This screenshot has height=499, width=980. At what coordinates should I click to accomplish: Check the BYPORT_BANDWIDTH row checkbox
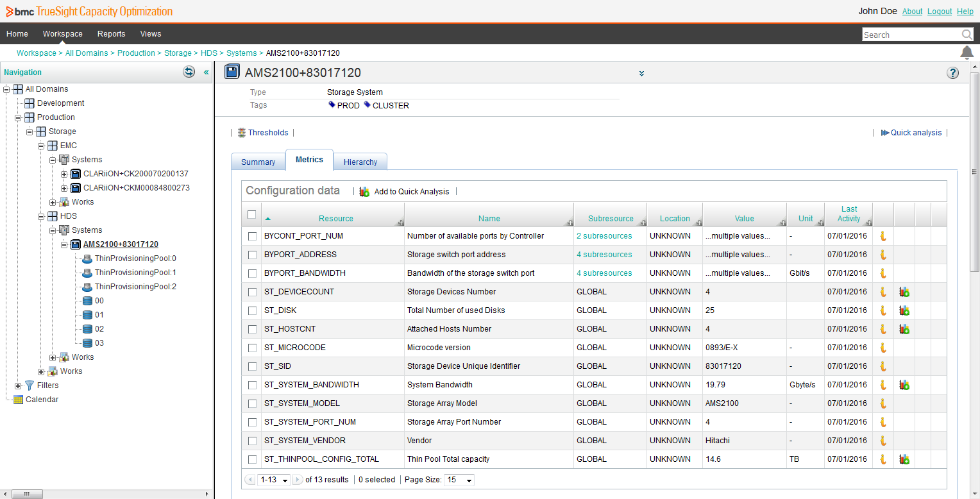253,274
